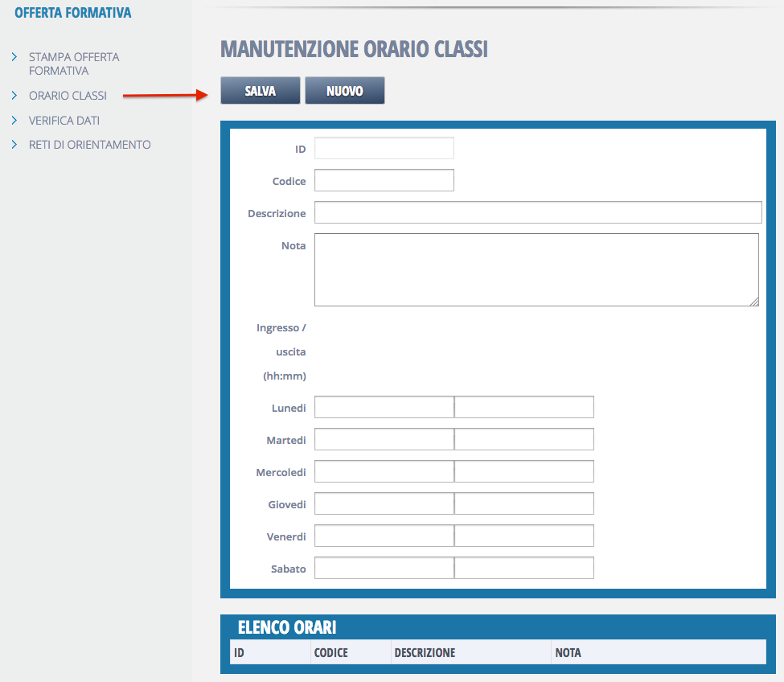Click the SALVA button

260,91
